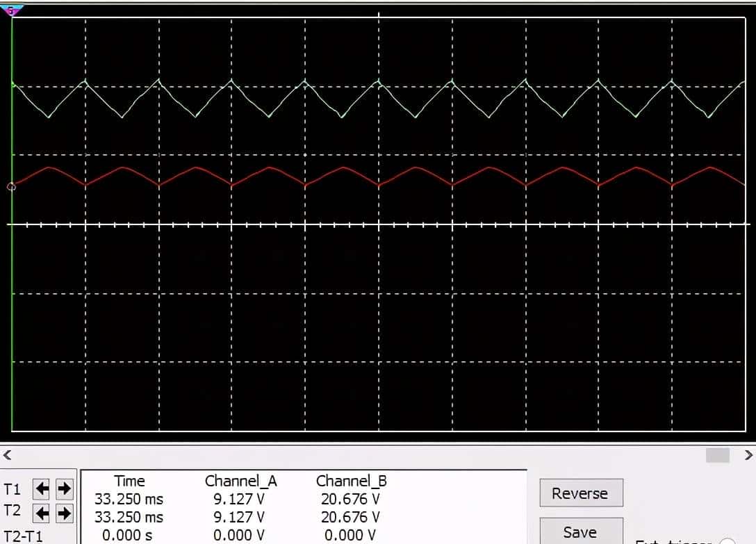Click the Channel_B column header

point(351,481)
